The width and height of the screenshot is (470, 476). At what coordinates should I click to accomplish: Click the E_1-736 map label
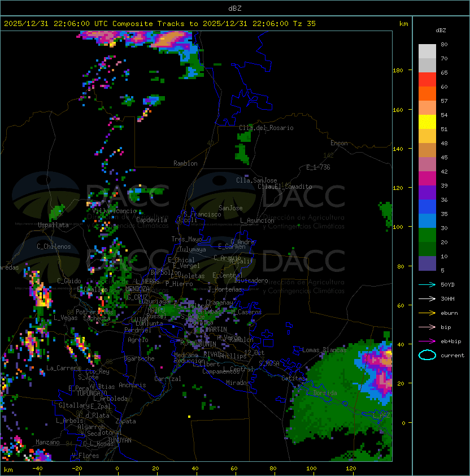[318, 167]
